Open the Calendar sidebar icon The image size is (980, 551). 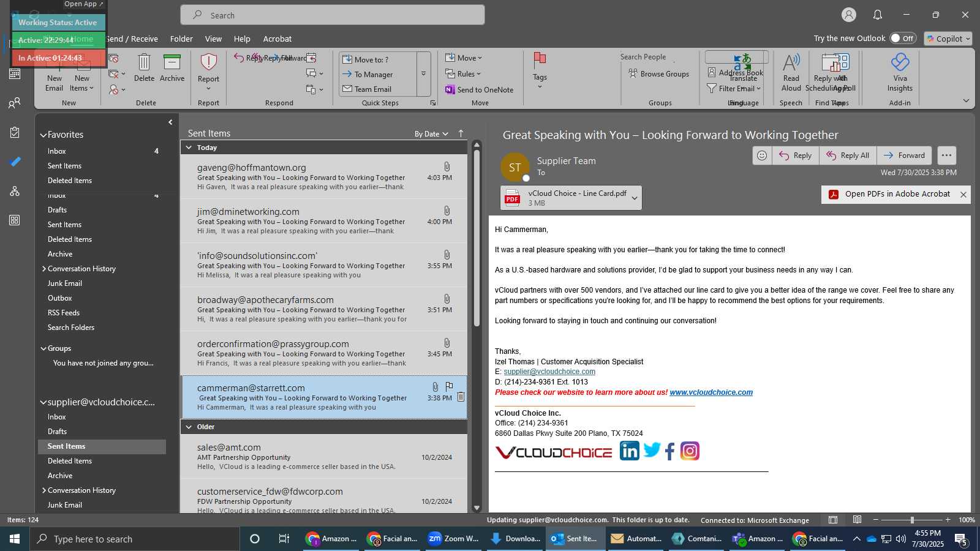(x=15, y=74)
